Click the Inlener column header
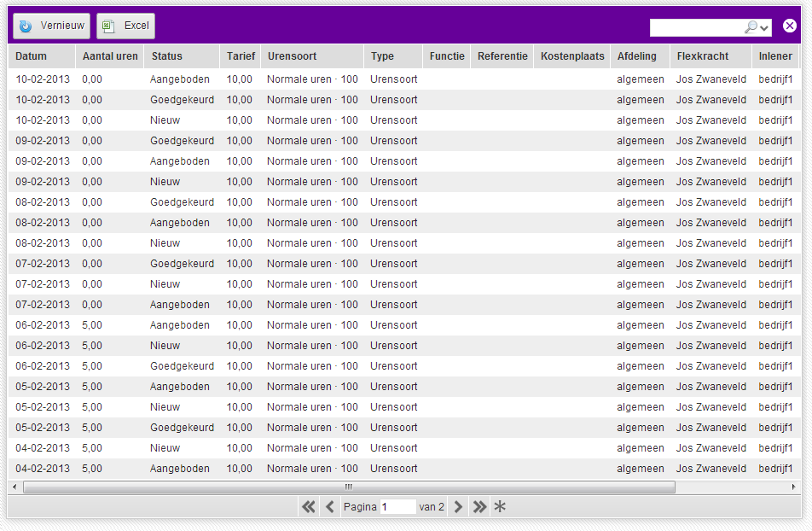 tap(776, 56)
